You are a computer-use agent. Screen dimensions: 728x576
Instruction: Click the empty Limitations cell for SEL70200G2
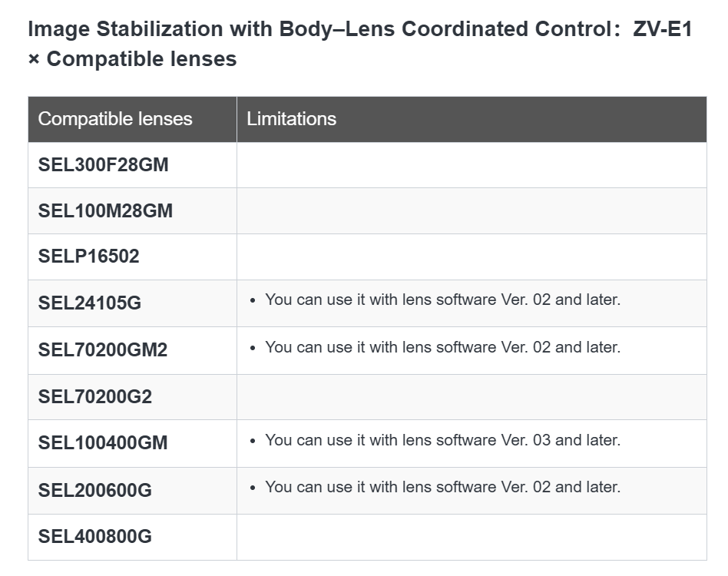(472, 397)
